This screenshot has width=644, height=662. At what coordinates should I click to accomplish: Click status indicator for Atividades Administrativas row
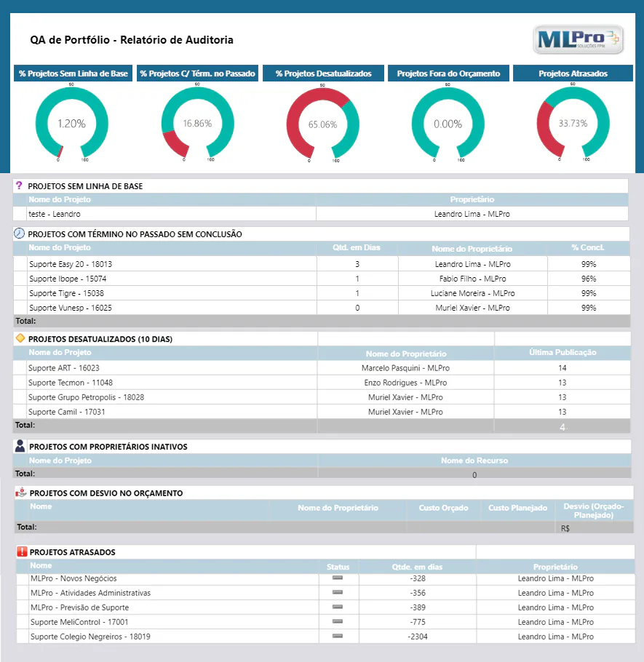(x=338, y=592)
